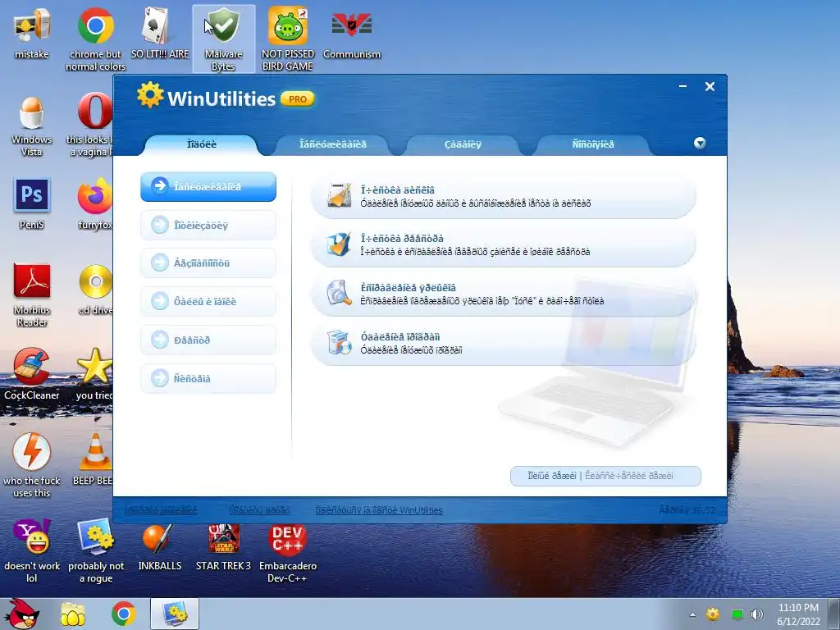Select the 'doesn't work lol' Yahoo icon
The image size is (840, 630).
pyautogui.click(x=32, y=550)
